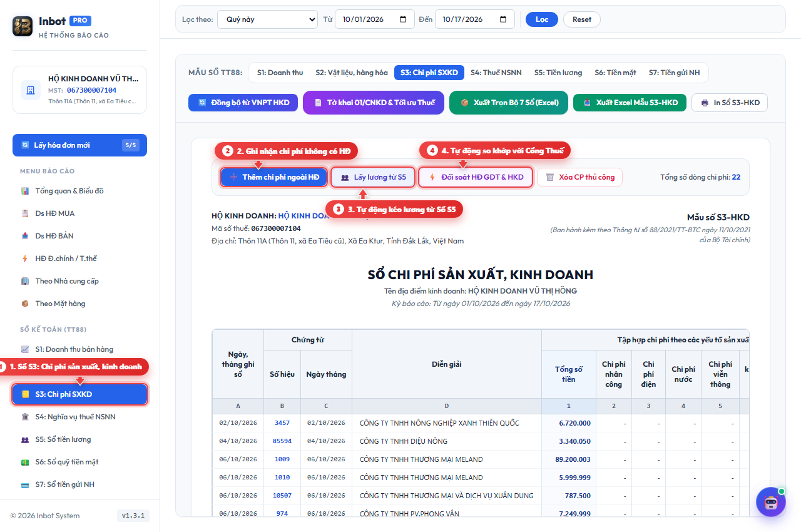Open calendar picker in the Từ date field
The width and height of the screenshot is (801, 532).
[x=404, y=19]
